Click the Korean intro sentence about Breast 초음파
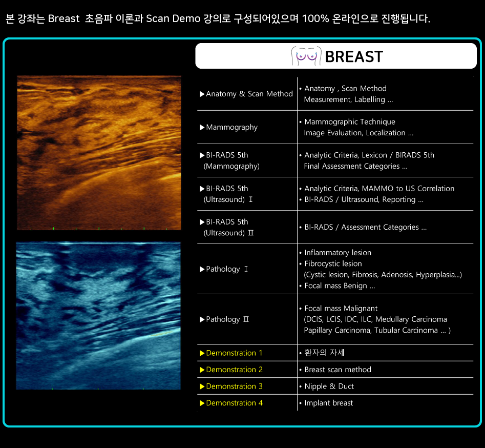 [x=218, y=18]
